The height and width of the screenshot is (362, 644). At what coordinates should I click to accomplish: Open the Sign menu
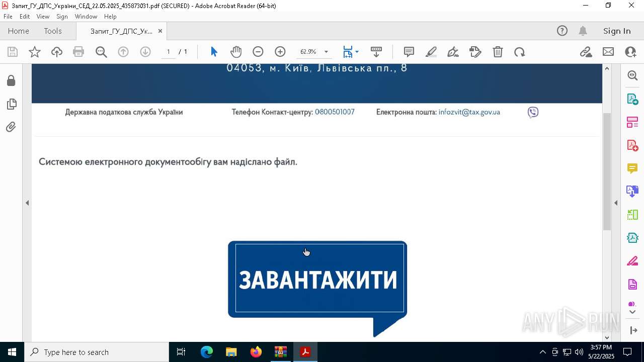coord(62,17)
